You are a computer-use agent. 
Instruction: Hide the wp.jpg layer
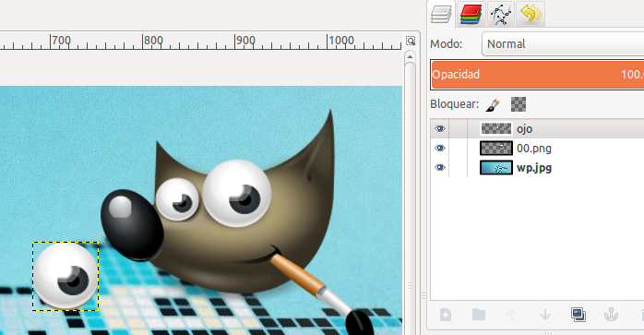point(440,168)
